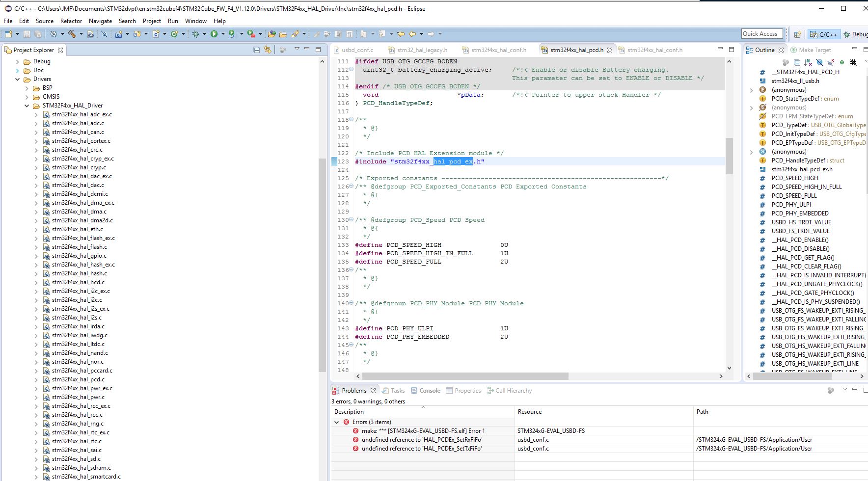Click into the Quick Access field

[760, 34]
